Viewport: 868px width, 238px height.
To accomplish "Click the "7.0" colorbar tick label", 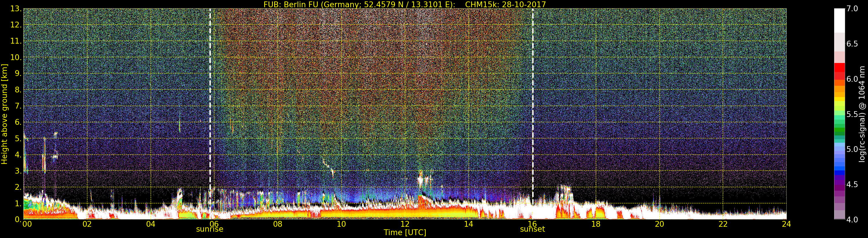I will (x=852, y=9).
